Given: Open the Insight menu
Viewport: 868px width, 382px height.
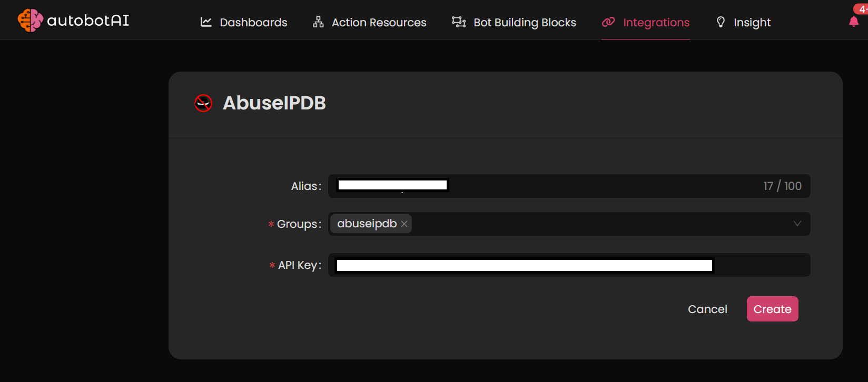Looking at the screenshot, I should pos(743,22).
